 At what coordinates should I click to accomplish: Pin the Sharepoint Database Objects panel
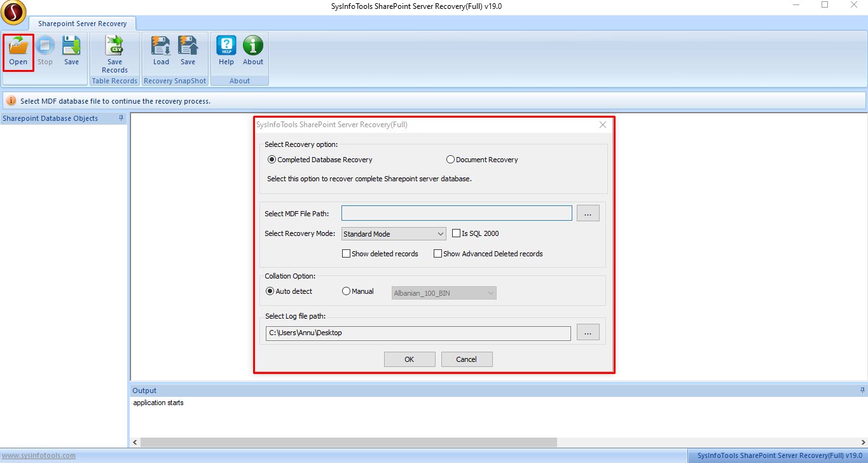click(121, 118)
